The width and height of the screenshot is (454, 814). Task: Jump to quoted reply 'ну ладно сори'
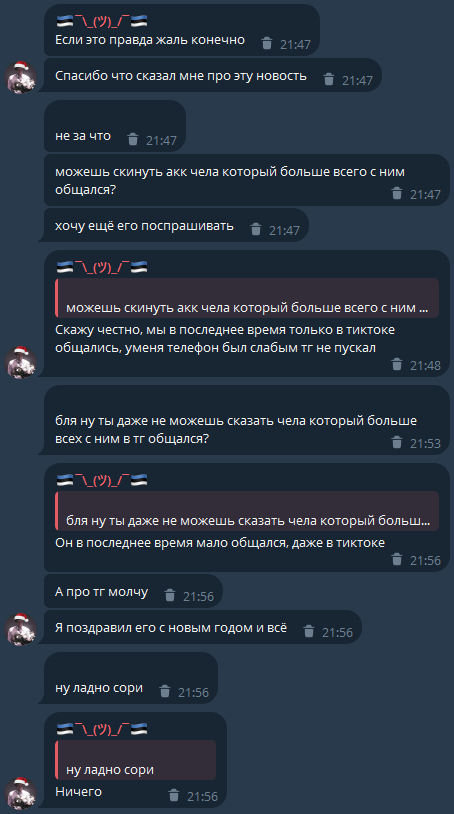(135, 760)
